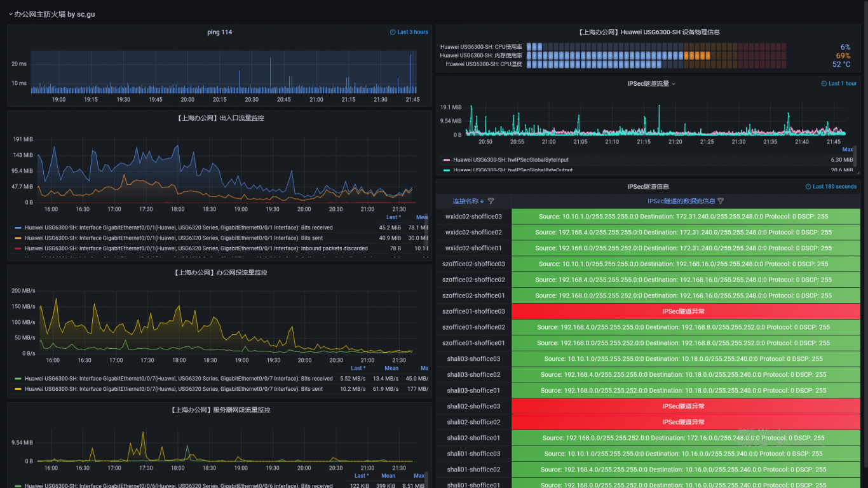Image resolution: width=868 pixels, height=488 pixels.
Task: Select the wxidc02-shoffice02 cell
Action: 474,233
